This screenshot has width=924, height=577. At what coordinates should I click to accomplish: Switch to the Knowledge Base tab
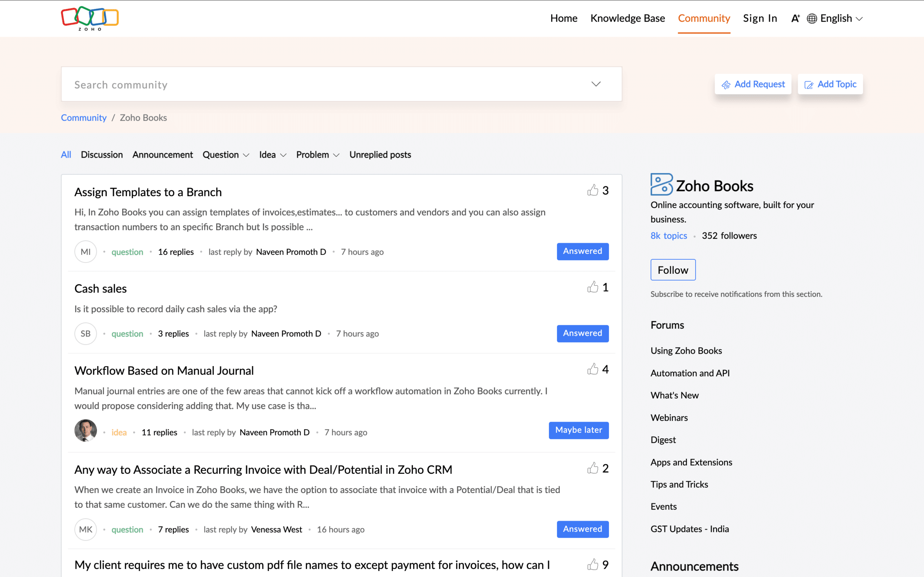point(627,18)
